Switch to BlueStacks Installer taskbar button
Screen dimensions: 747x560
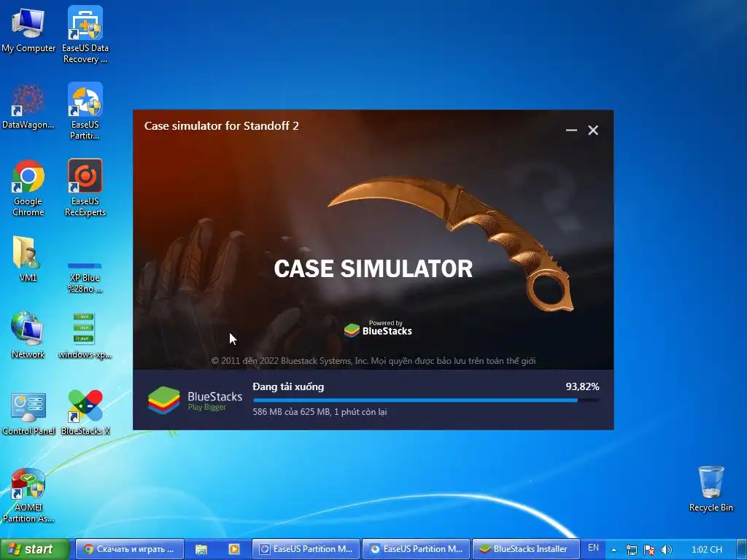click(527, 549)
